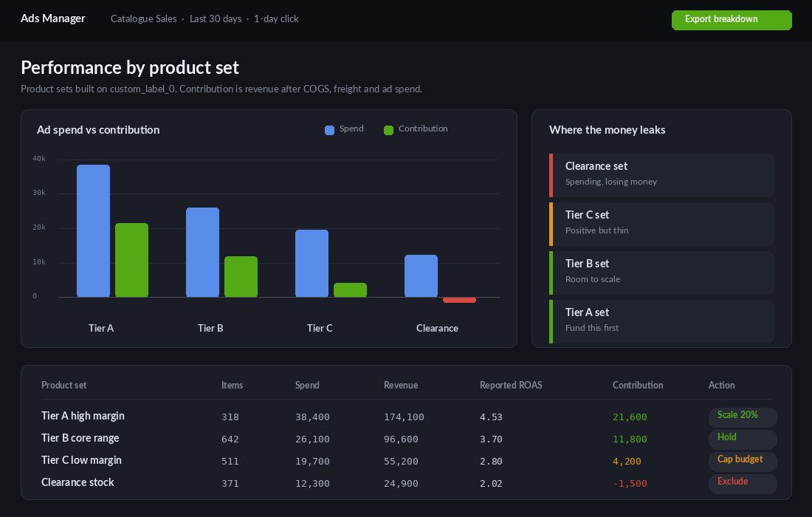The height and width of the screenshot is (517, 812).
Task: Click the 38,400 spend cell
Action: coord(312,417)
